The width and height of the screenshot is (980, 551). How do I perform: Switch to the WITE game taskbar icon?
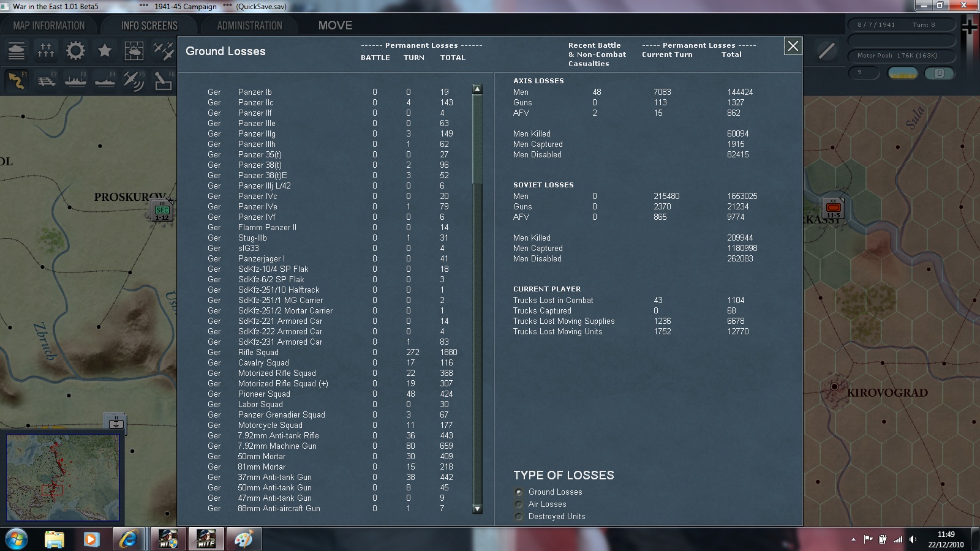(x=206, y=539)
